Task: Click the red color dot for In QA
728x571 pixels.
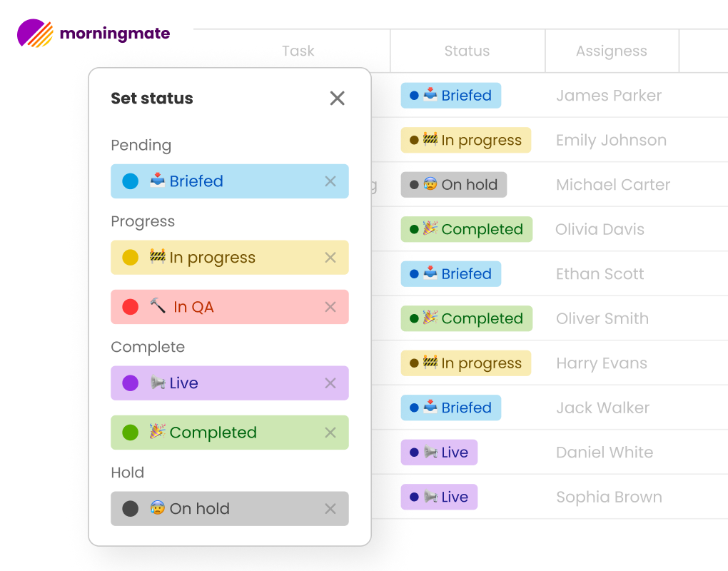Action: (130, 307)
